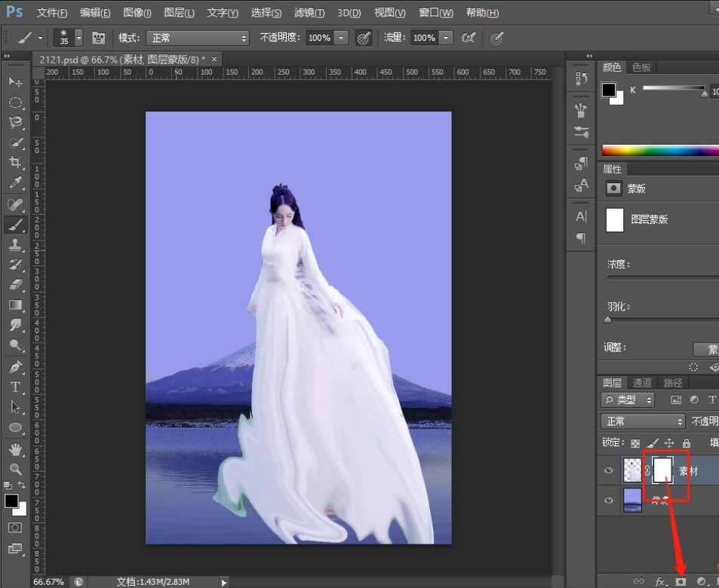719x588 pixels.
Task: Select the Hand tool
Action: click(15, 449)
